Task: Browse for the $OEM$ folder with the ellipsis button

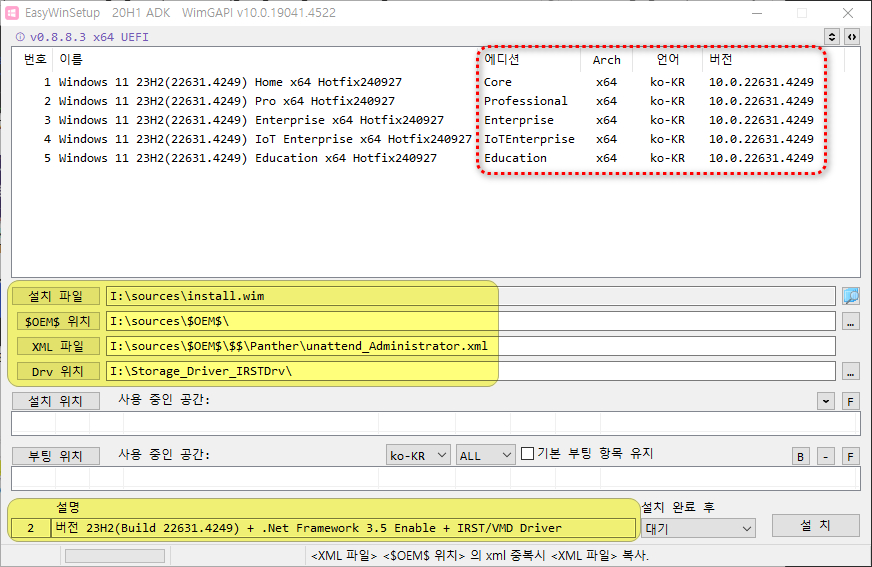Action: [850, 321]
